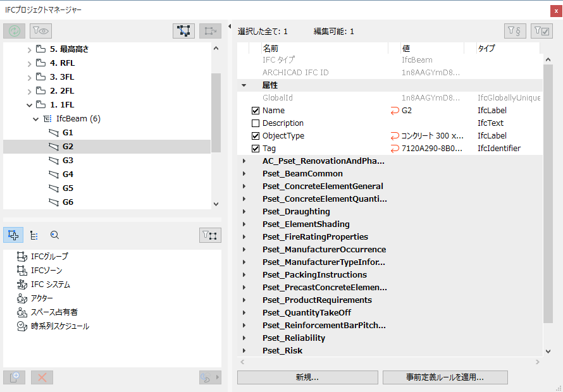The image size is (563, 392).
Task: Click the IfcBeam value of IFC タイプ
Action: click(417, 60)
